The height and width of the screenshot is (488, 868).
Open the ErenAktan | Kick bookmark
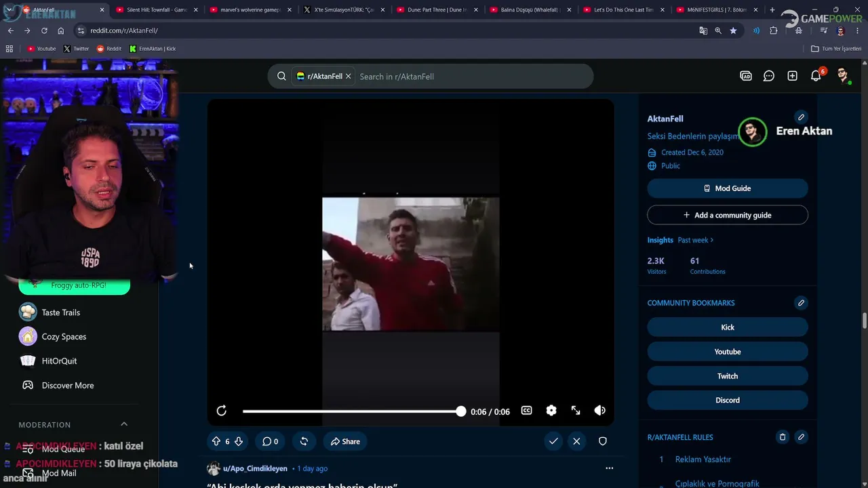tap(153, 49)
